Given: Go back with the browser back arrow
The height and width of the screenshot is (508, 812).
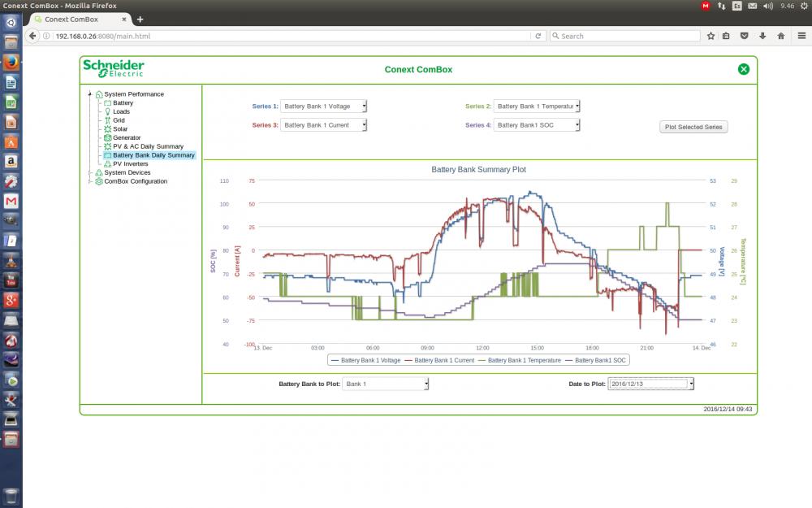Looking at the screenshot, I should click(32, 36).
